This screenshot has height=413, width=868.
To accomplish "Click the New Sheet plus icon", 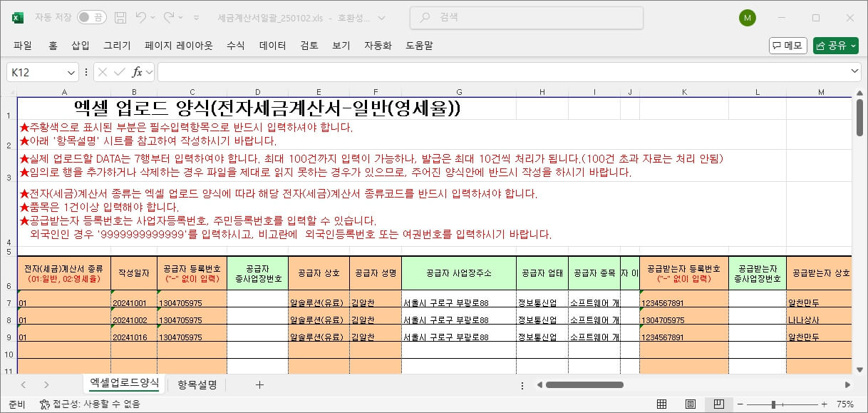I will tap(259, 384).
